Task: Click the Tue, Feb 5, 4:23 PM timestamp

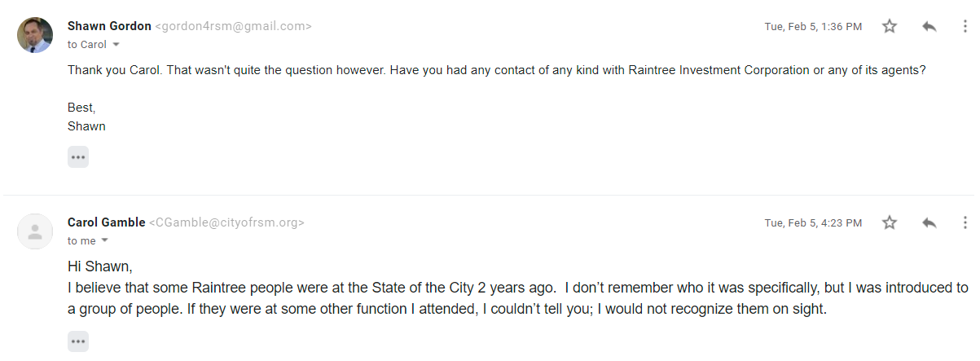Action: 812,222
